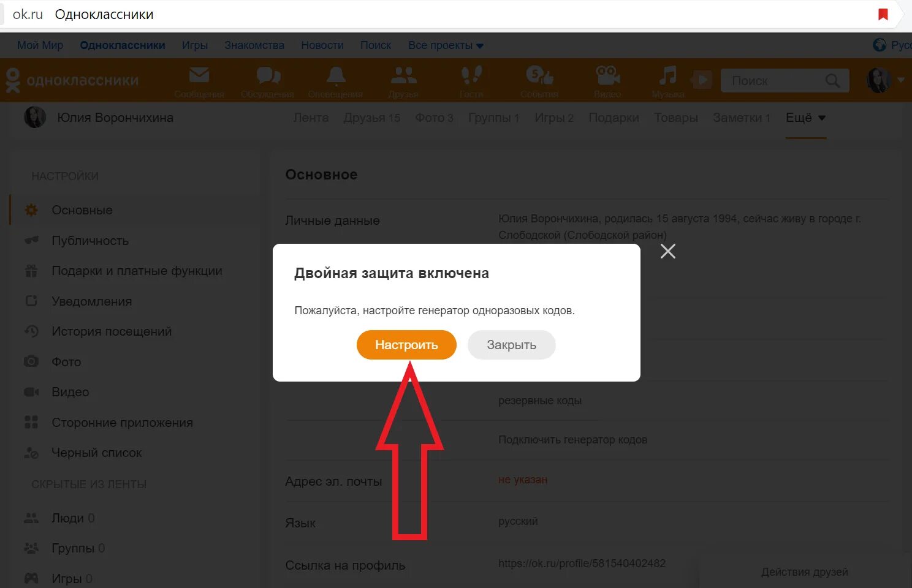The width and height of the screenshot is (912, 588).
Task: Open Знакомства link
Action: [x=254, y=45]
